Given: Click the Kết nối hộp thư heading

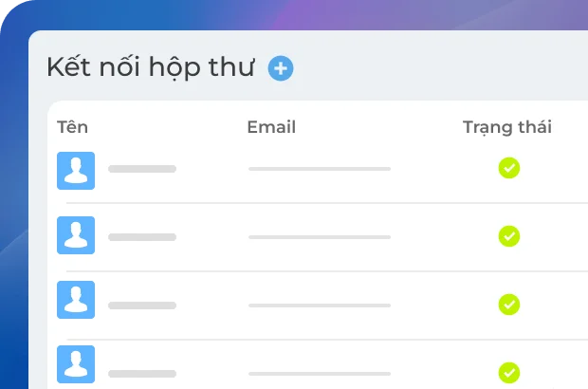Looking at the screenshot, I should click(x=151, y=67).
